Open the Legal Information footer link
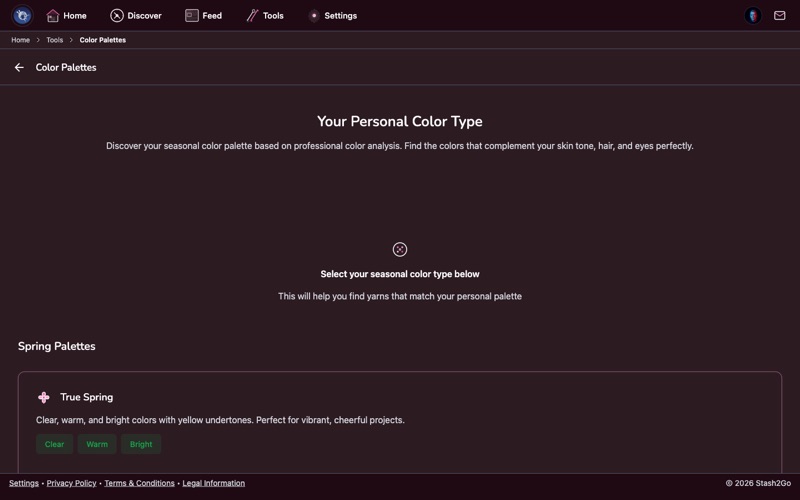Viewport: 800px width, 500px height. pyautogui.click(x=214, y=483)
